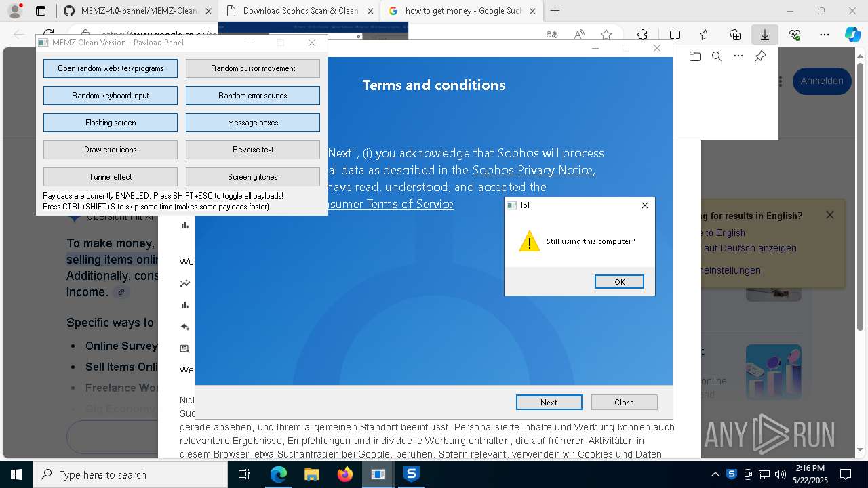Open downloads folder icon in Downloads panel
The image size is (868, 488).
[694, 56]
